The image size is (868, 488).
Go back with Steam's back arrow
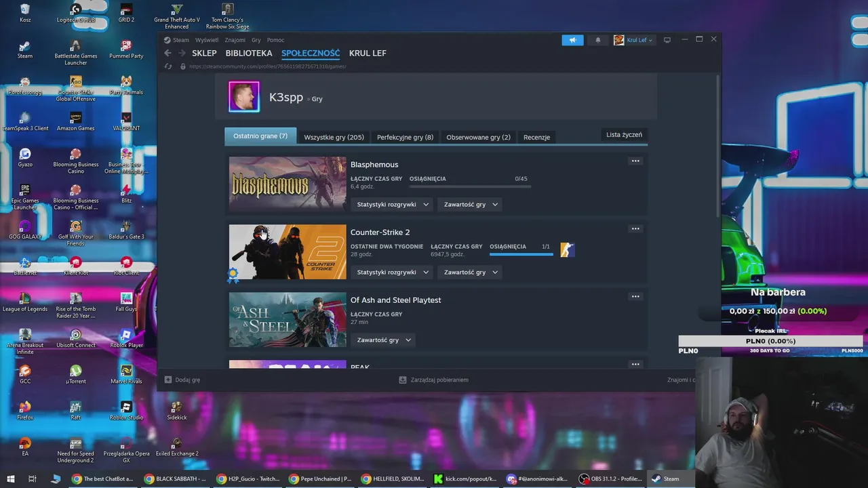pyautogui.click(x=167, y=53)
